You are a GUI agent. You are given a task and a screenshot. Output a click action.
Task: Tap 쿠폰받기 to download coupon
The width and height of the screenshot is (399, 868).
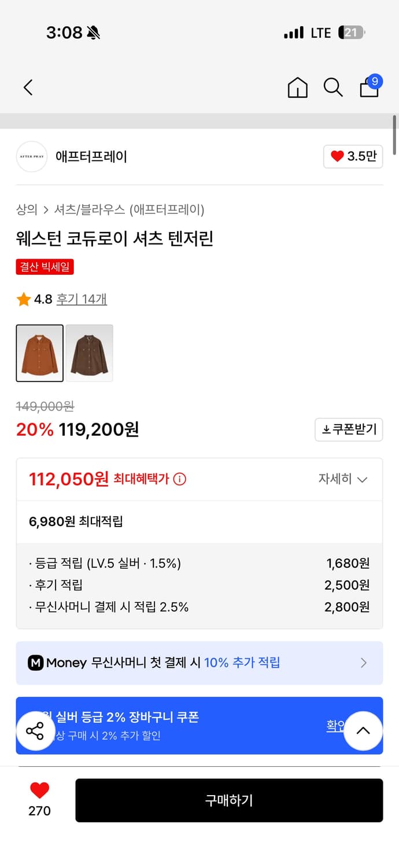[x=348, y=429]
